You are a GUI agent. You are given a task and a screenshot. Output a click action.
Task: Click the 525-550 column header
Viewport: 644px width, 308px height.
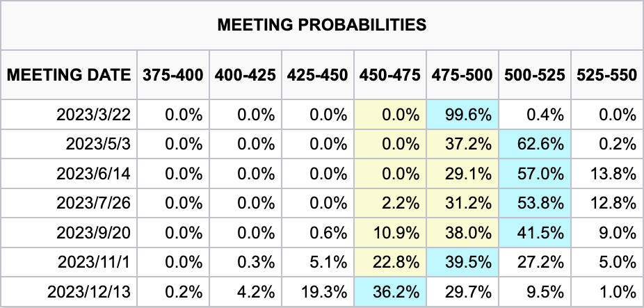coord(606,74)
